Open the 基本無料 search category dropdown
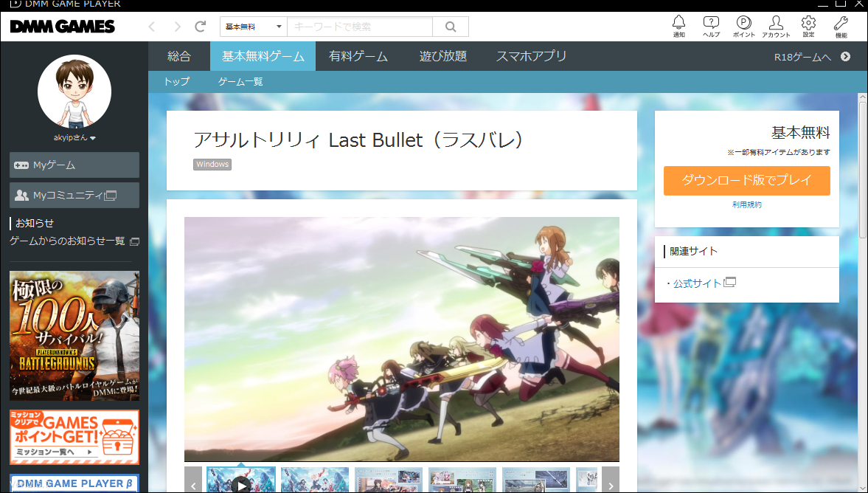Screen dimensions: 868x493 coord(254,27)
